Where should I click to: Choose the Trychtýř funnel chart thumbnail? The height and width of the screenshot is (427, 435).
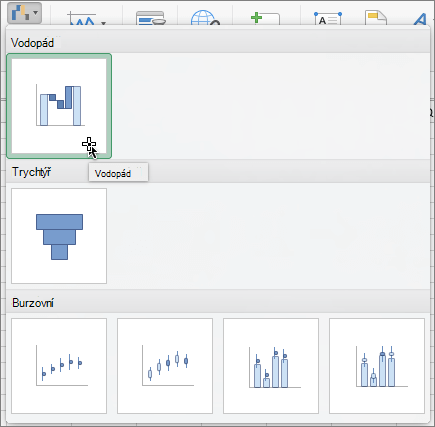(59, 236)
